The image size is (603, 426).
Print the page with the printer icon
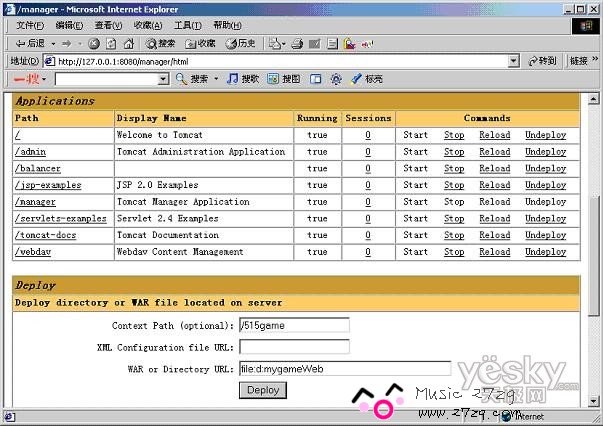tap(297, 44)
